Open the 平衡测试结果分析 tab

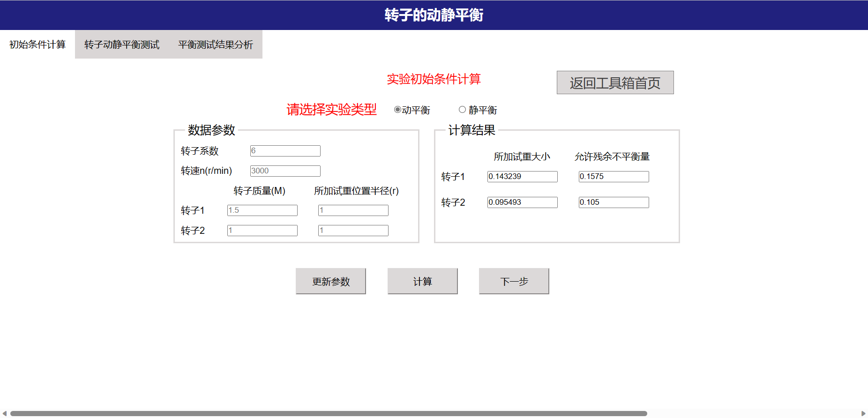point(216,45)
